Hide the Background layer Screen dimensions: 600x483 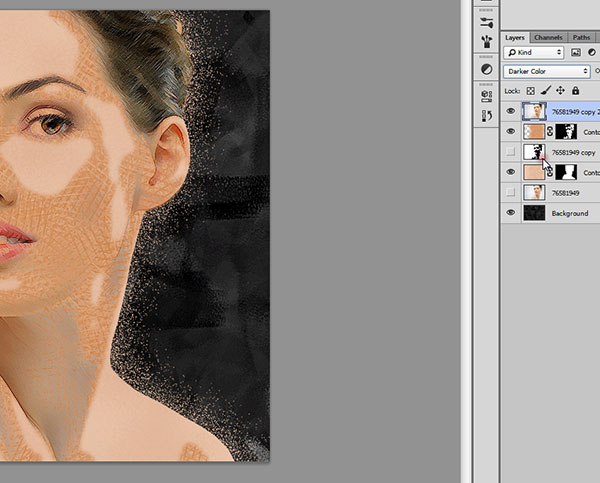point(511,213)
